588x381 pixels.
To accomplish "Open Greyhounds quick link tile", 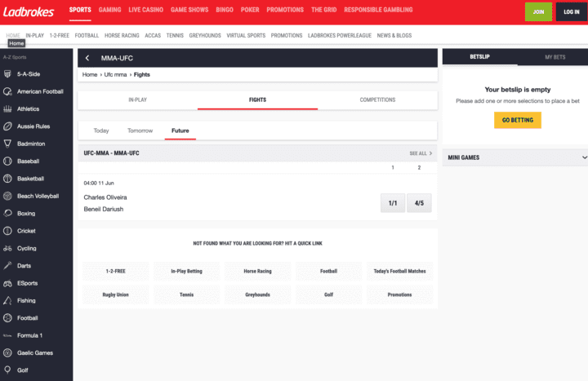I will click(x=257, y=295).
